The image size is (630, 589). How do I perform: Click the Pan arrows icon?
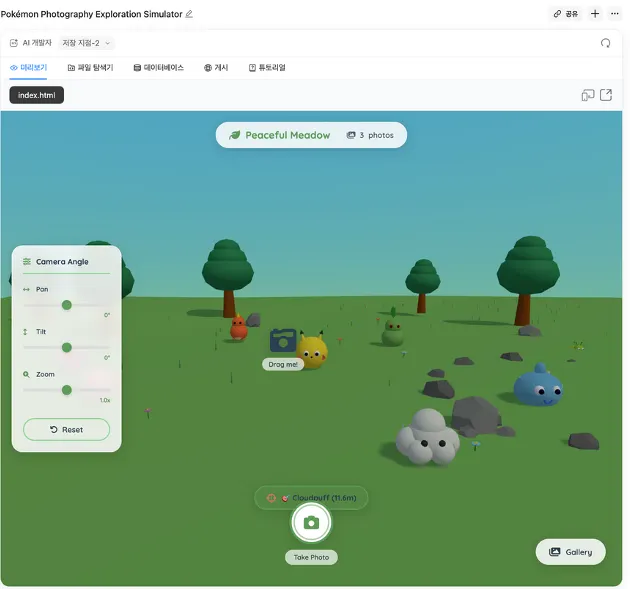pos(26,289)
